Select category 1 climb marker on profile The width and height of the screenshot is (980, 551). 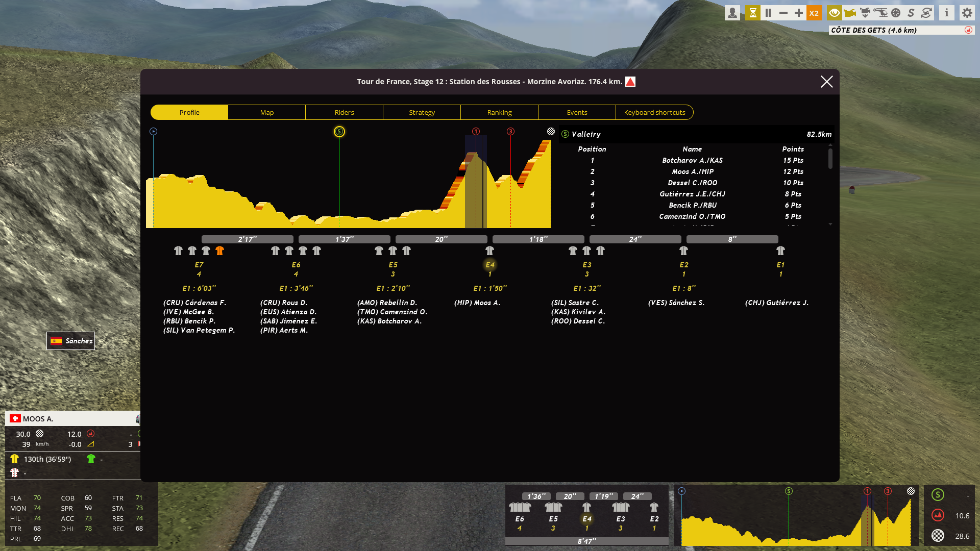pyautogui.click(x=476, y=132)
